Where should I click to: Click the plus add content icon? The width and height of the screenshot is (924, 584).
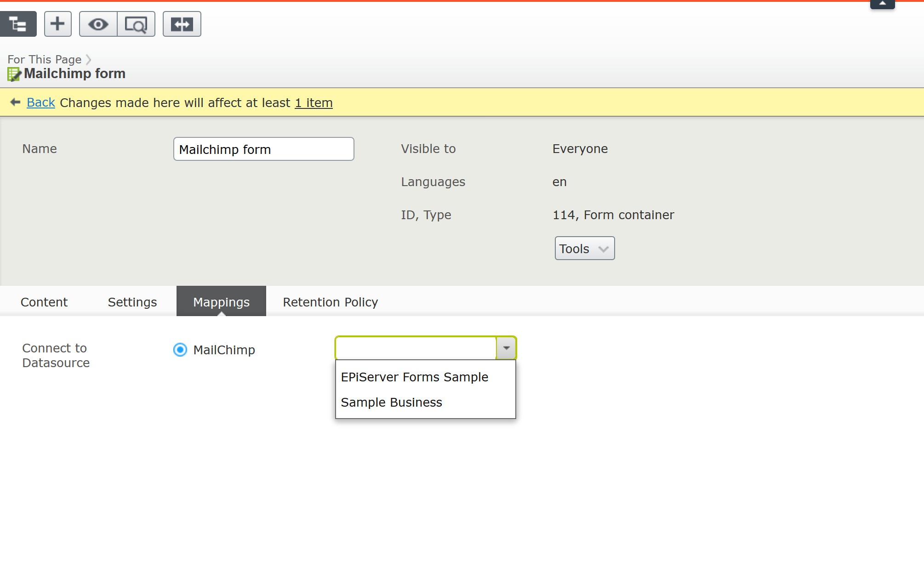point(57,24)
